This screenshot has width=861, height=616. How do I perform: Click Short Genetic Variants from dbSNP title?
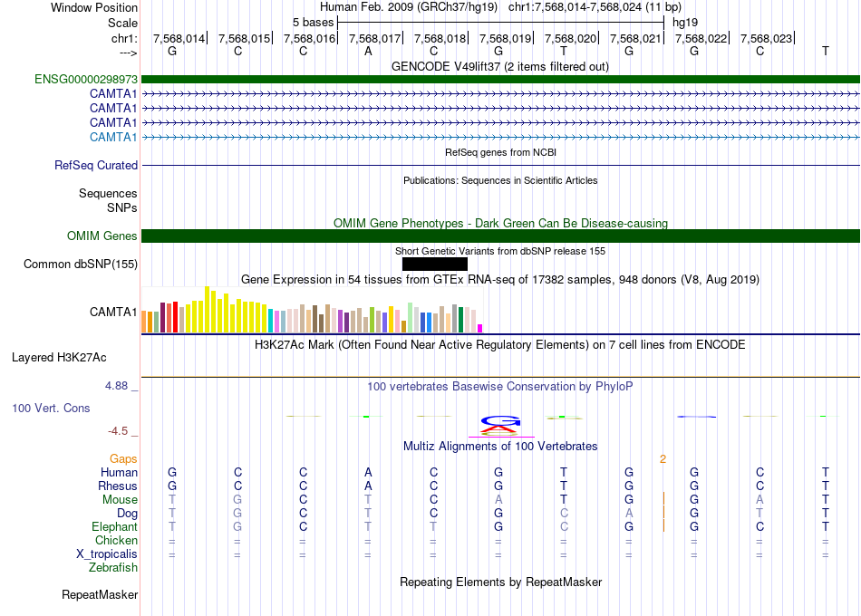500,251
